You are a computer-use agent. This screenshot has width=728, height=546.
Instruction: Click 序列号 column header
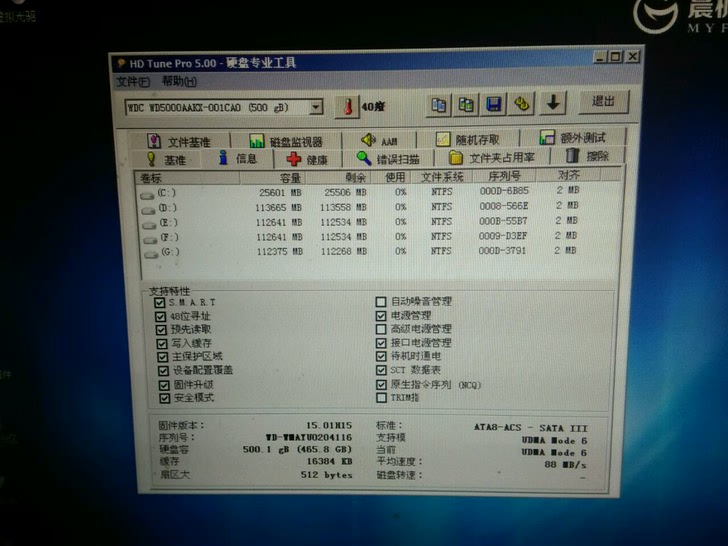tap(505, 176)
